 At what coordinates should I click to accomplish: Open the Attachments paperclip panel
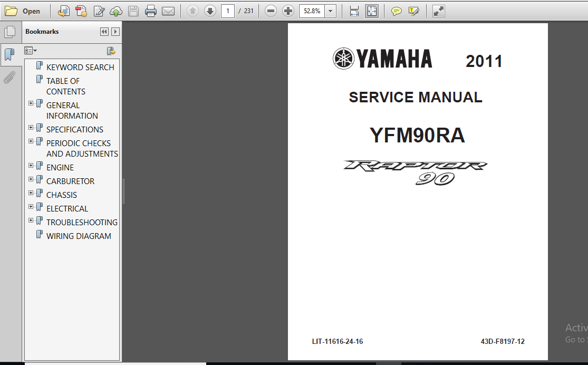pyautogui.click(x=9, y=78)
